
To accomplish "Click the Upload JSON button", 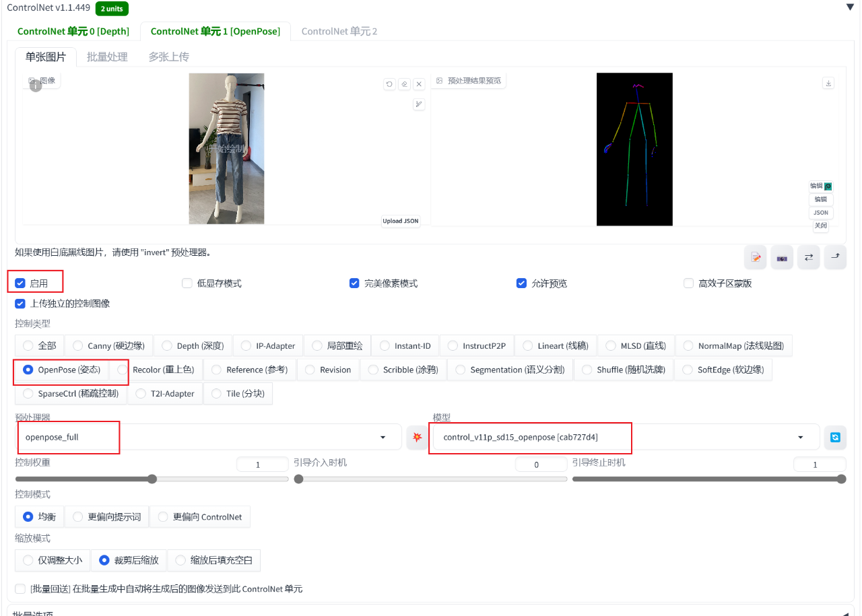I will click(401, 221).
